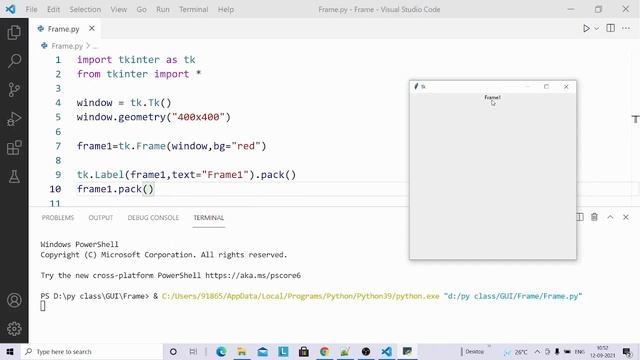Click the Frame.py breadcrumb item
Image resolution: width=640 pixels, height=360 pixels.
click(x=67, y=46)
